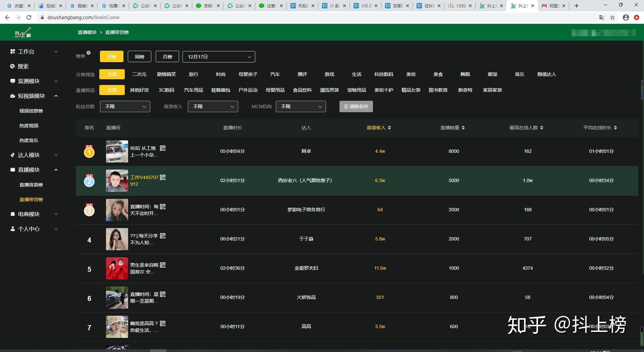
Task: Click the 搜索 magnifier icon in sidebar
Action: (13, 66)
